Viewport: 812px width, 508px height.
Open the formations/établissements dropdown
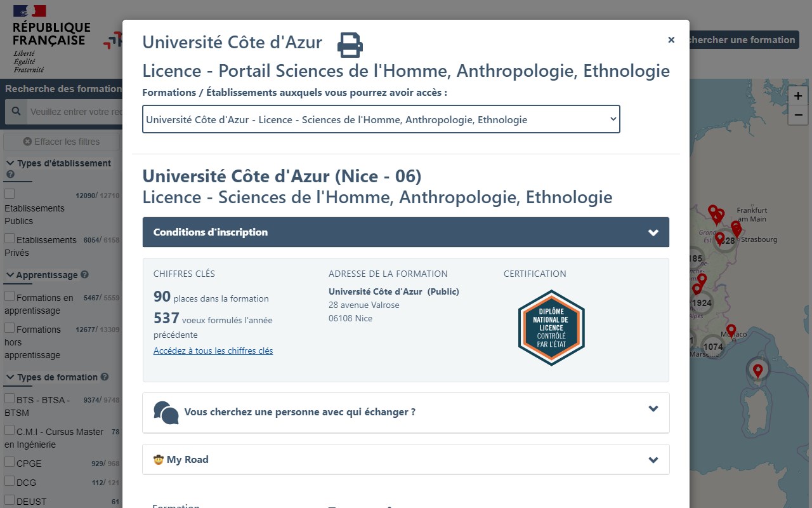[381, 119]
